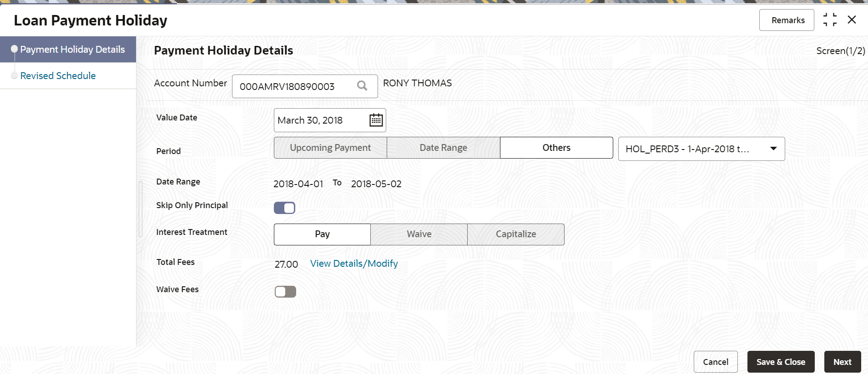Choose Others as the period

point(556,148)
